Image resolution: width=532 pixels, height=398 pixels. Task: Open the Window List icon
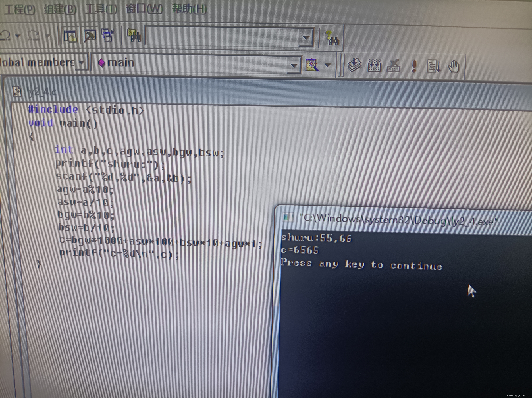(x=108, y=35)
